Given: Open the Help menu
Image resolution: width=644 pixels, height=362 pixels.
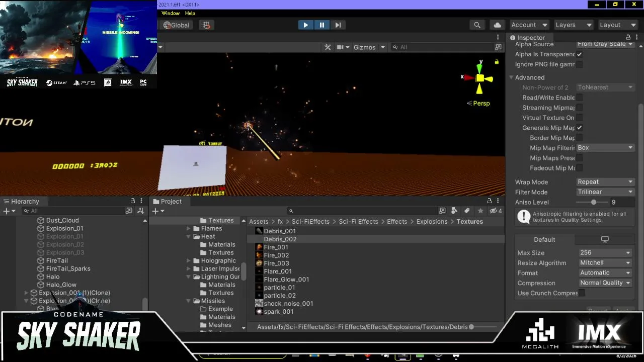Looking at the screenshot, I should coord(190,13).
